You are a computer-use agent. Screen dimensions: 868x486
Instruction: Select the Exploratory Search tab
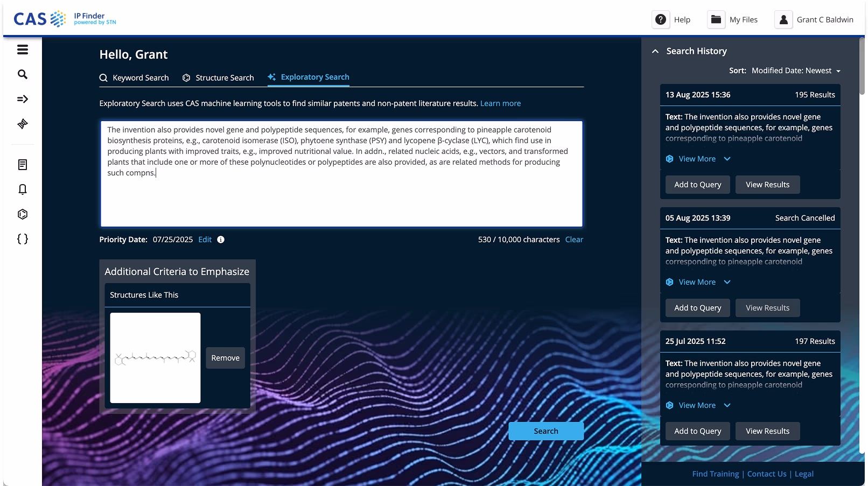coord(309,77)
